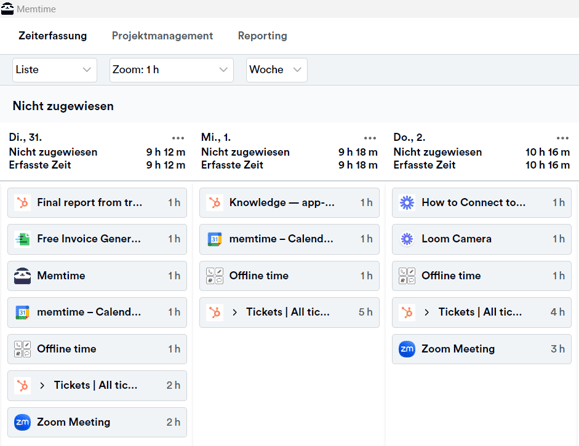579x446 pixels.
Task: Select Thursday's 'Offline time' entry text
Action: [451, 276]
